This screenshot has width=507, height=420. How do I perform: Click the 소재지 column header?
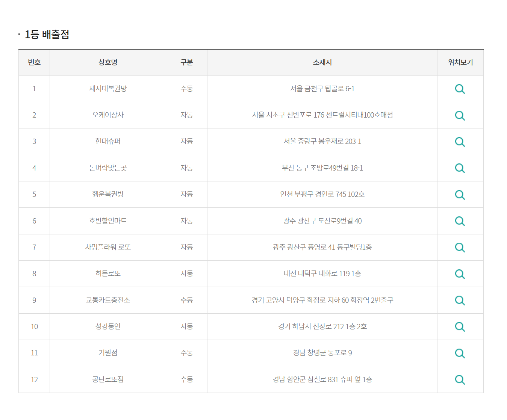pos(322,62)
